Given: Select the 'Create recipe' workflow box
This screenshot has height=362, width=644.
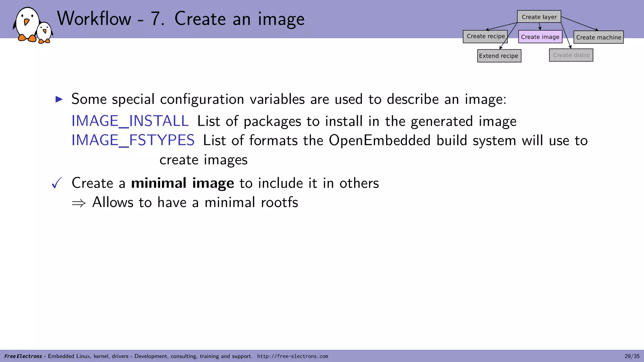Looking at the screenshot, I should click(x=486, y=36).
